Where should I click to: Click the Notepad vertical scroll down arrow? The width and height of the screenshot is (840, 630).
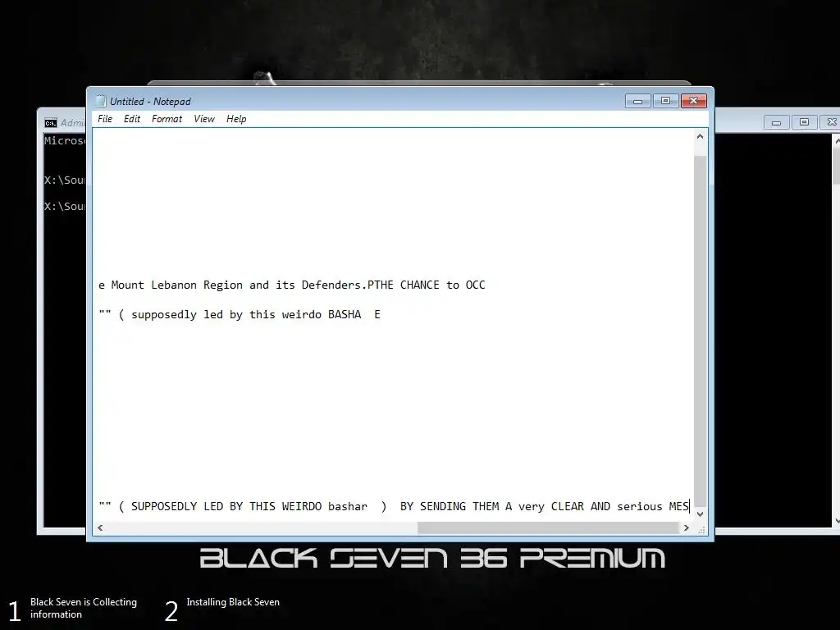pos(700,514)
